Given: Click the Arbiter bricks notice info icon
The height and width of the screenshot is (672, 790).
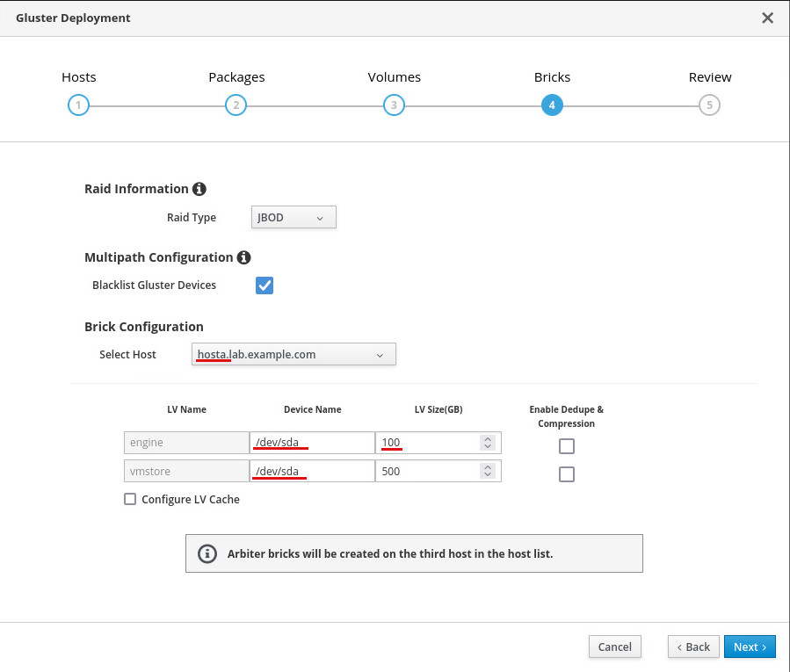Looking at the screenshot, I should tap(207, 553).
